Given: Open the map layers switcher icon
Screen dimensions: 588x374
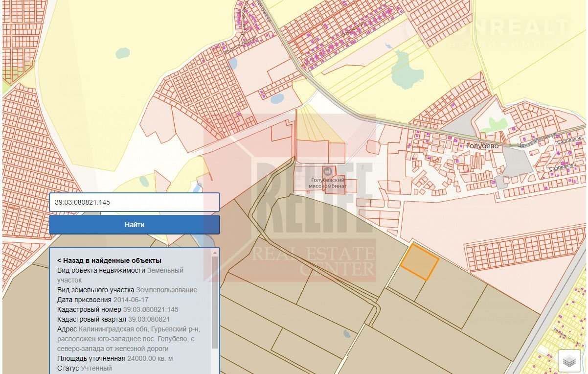Looking at the screenshot, I should [569, 361].
